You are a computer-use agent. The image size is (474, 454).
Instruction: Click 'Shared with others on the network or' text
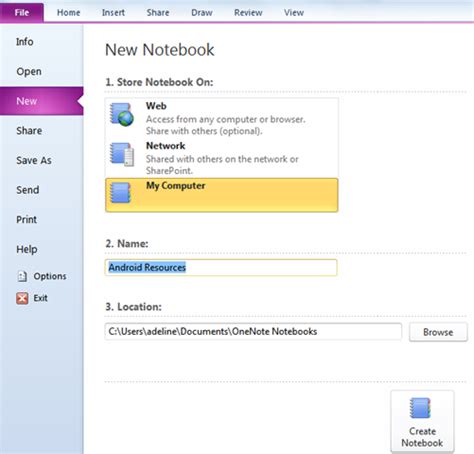[222, 159]
